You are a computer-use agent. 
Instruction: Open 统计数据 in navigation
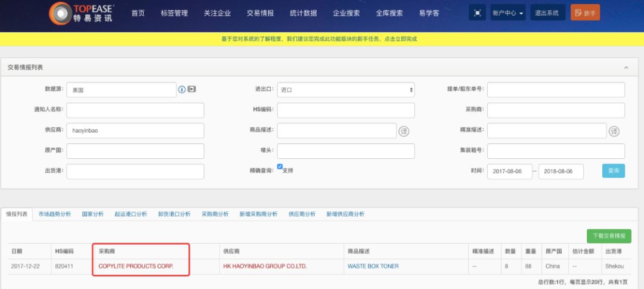304,13
